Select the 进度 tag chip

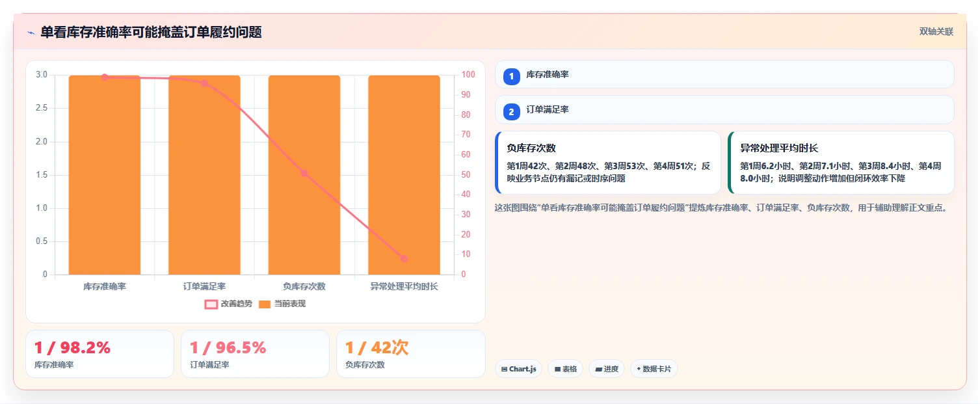[606, 369]
